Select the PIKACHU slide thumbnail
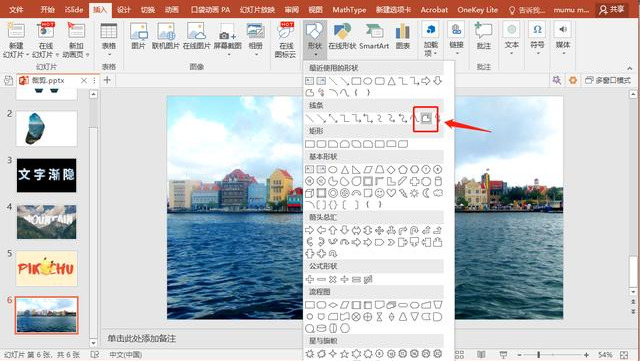Screen dimensions: 640x361 pos(47,268)
